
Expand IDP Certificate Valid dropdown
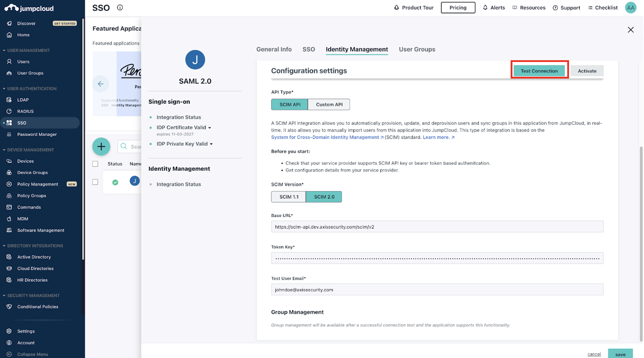[209, 128]
